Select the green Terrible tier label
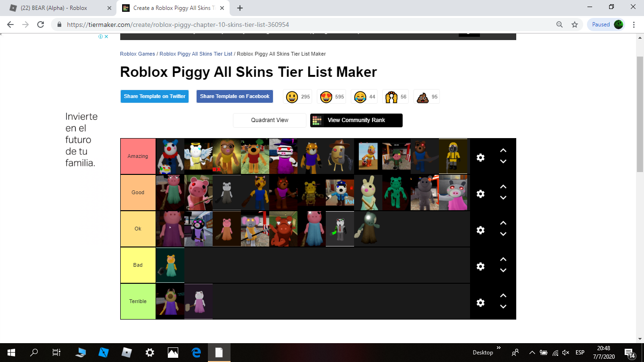 pyautogui.click(x=138, y=302)
